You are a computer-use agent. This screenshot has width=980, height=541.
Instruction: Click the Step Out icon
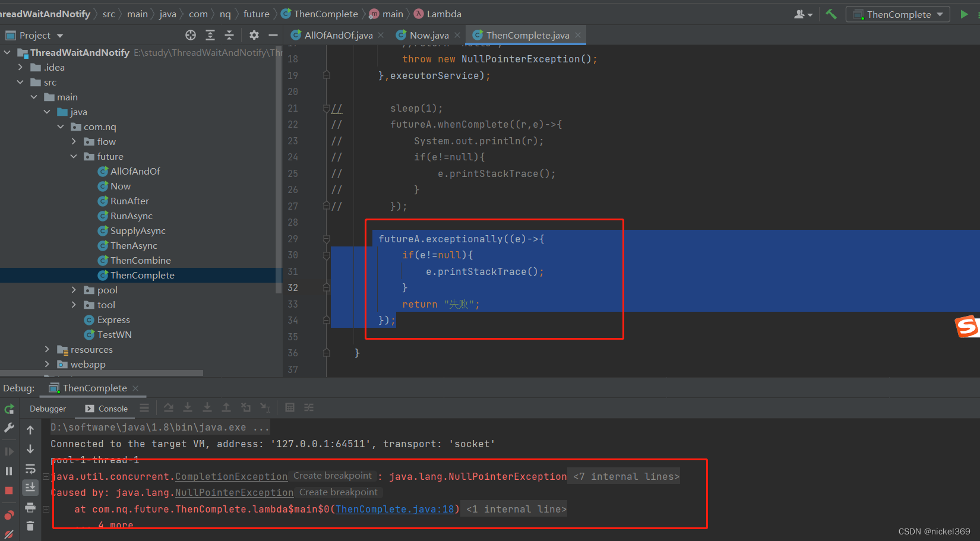coord(226,408)
